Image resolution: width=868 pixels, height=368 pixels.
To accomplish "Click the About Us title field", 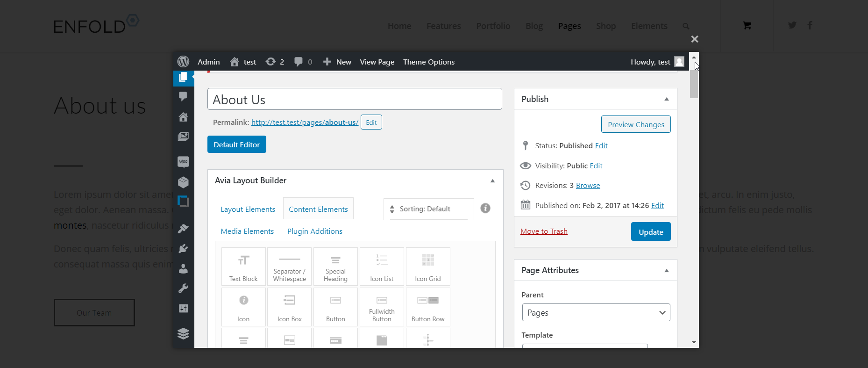I will click(355, 99).
